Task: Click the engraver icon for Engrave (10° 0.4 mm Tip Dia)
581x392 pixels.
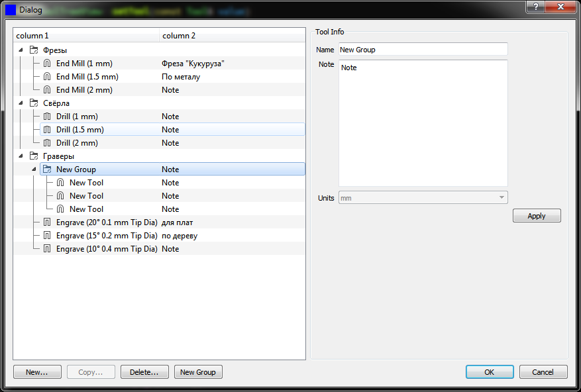Action: point(47,248)
